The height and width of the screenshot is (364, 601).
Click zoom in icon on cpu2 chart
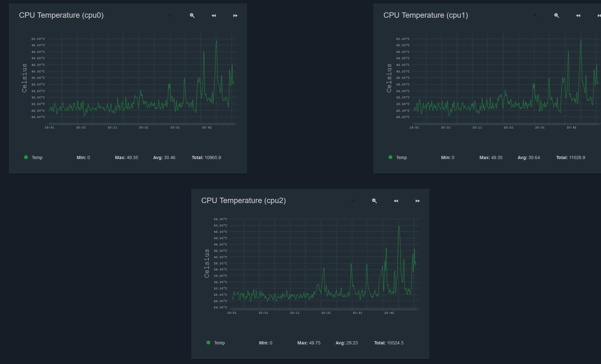[353, 201]
